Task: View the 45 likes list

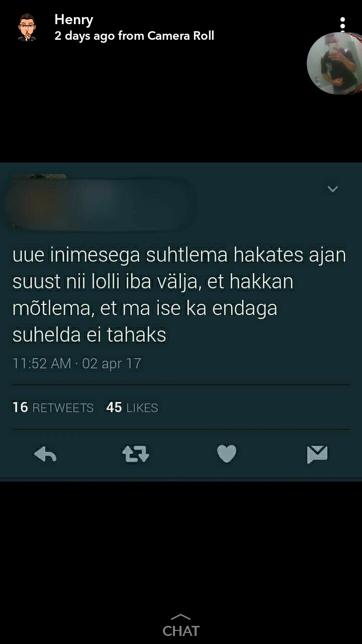Action: [x=132, y=408]
